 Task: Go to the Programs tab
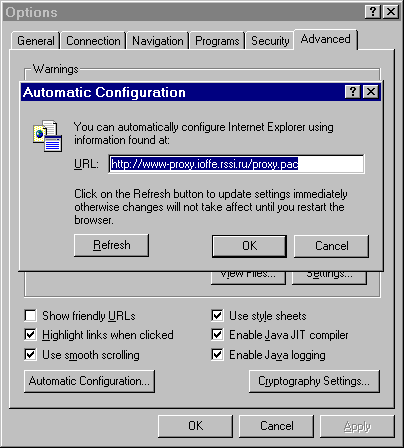(x=217, y=41)
